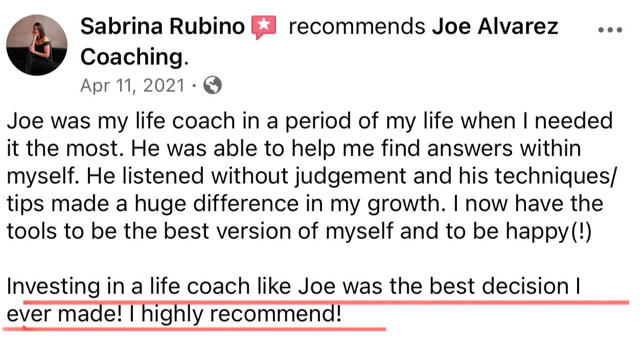Click the line starting Joe was my life coach
This screenshot has height=340, width=644.
pyautogui.click(x=309, y=122)
